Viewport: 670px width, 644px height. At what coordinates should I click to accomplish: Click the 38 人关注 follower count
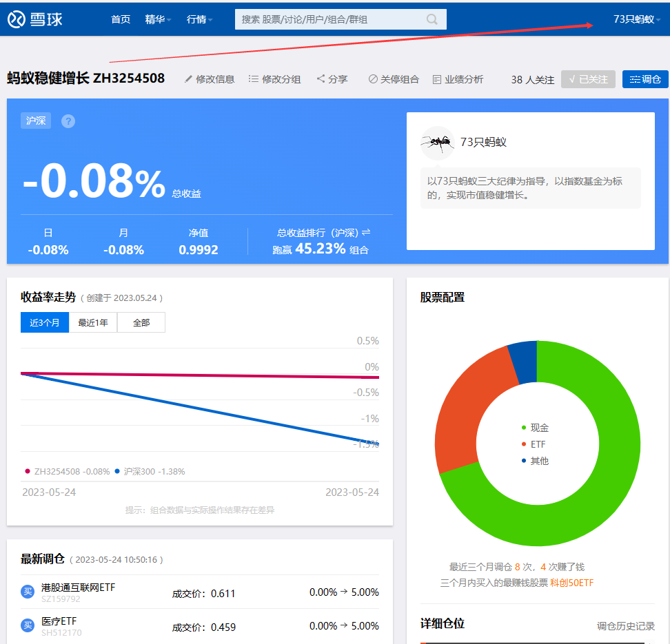[x=532, y=80]
